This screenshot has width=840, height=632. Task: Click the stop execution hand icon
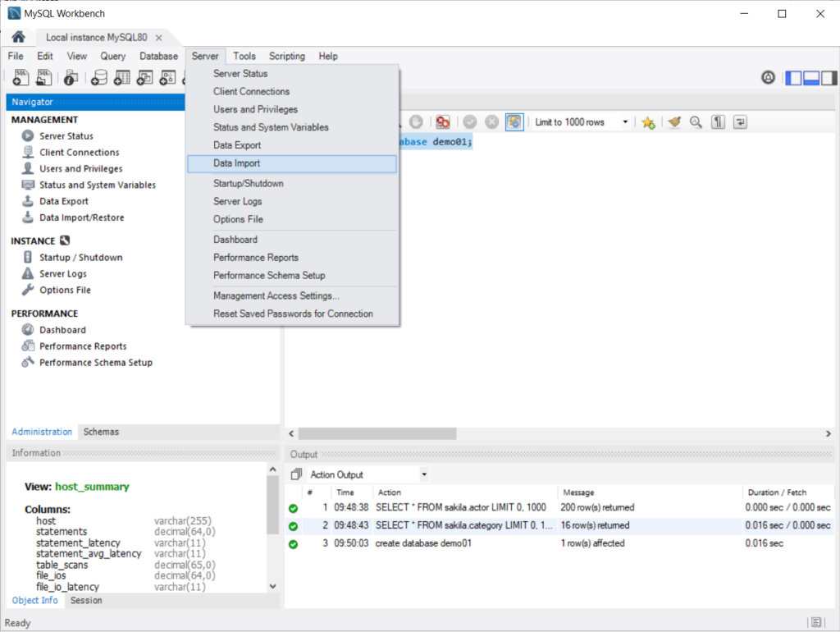point(416,122)
